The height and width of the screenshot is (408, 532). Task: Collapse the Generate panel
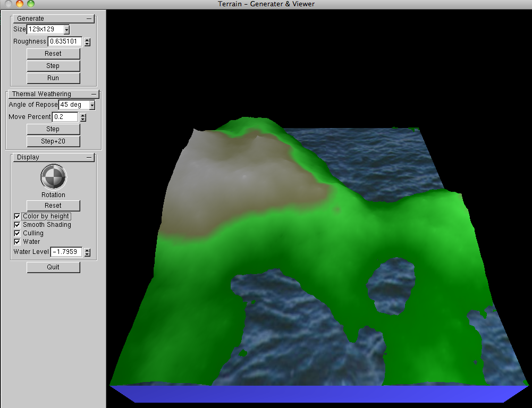click(x=89, y=19)
